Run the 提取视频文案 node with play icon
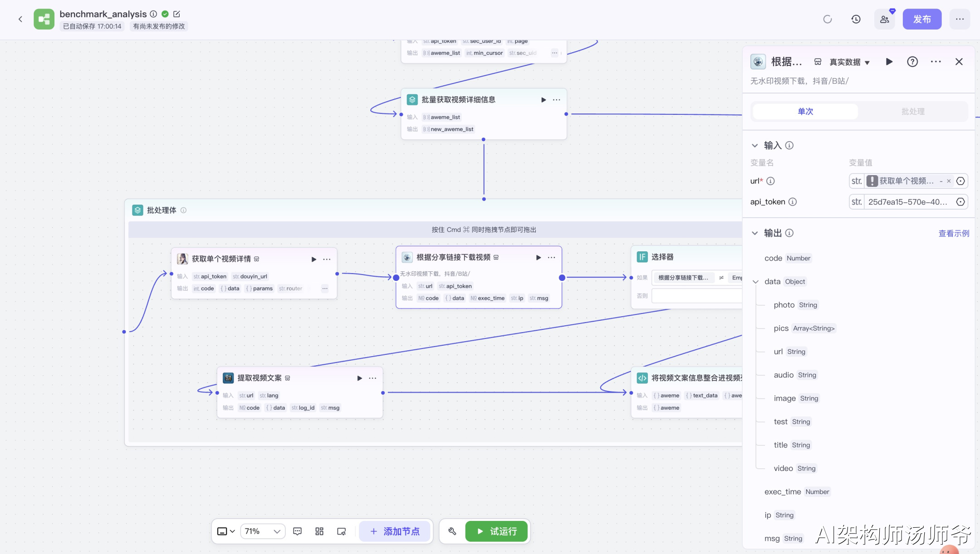Screen dimensions: 980x554 pos(359,378)
